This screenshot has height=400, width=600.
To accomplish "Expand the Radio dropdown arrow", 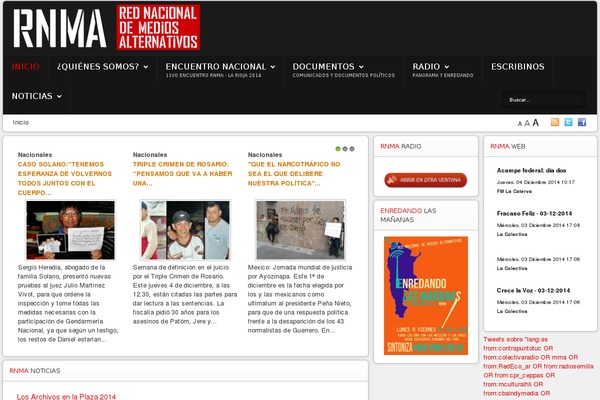I will point(447,67).
